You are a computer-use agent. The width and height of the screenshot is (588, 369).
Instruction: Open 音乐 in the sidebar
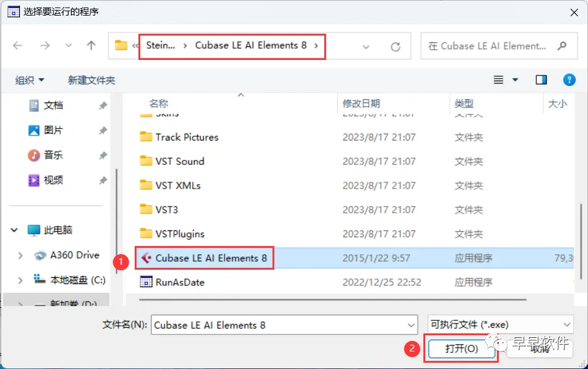click(53, 155)
